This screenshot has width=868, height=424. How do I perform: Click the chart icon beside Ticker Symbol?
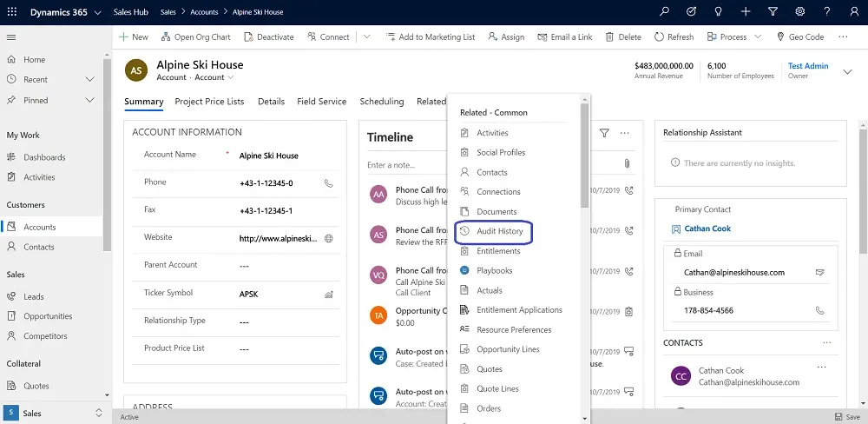[x=328, y=295]
